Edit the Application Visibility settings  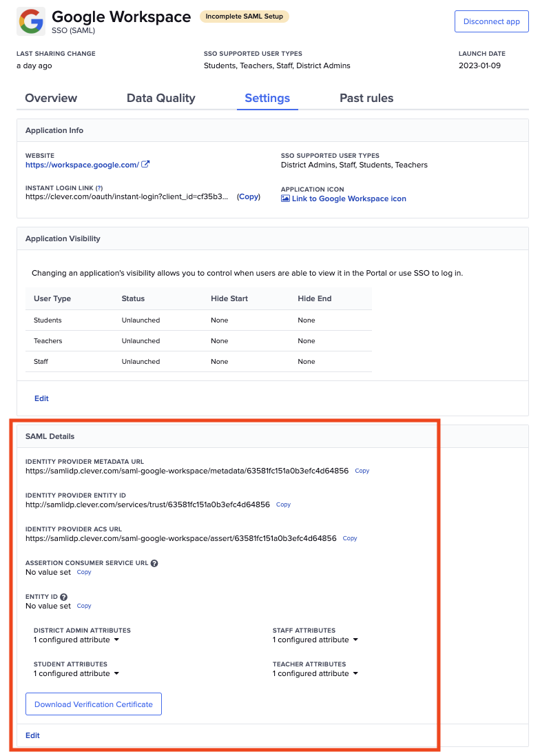coord(41,398)
